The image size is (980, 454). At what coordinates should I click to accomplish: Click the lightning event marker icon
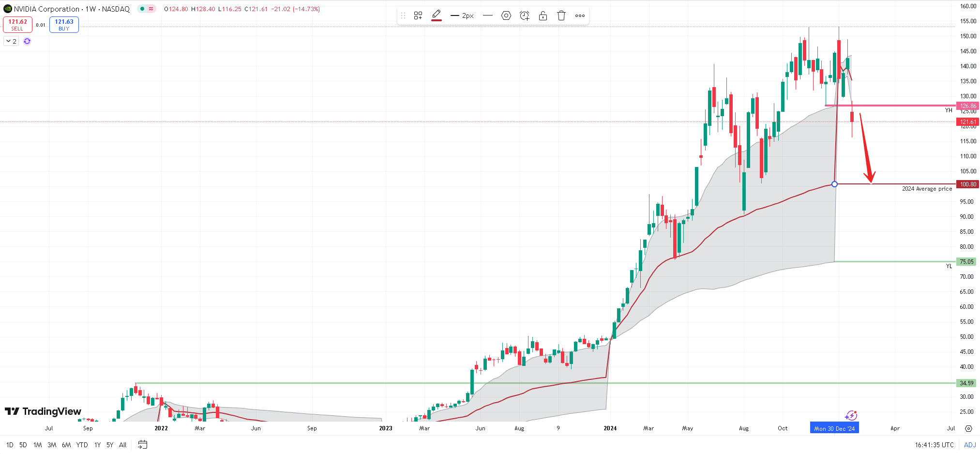coord(851,416)
